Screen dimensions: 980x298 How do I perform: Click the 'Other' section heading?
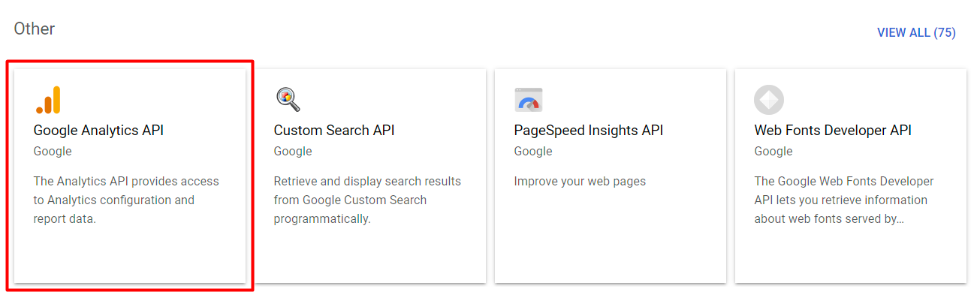35,29
